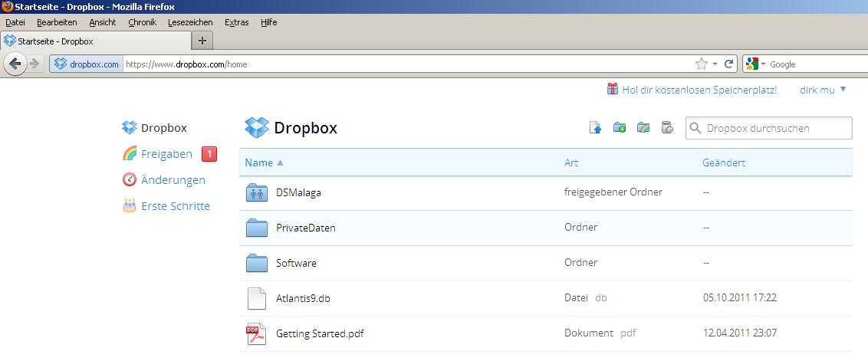Click the upload file icon
Viewport: 868px width, 361px height.
[595, 128]
